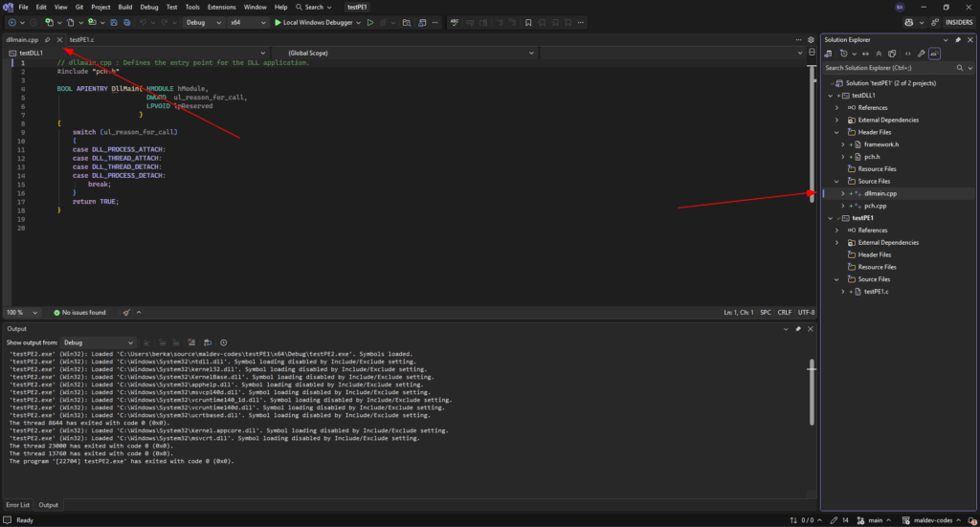Toggle auto-hide pin of Solution Explorer

coord(958,39)
